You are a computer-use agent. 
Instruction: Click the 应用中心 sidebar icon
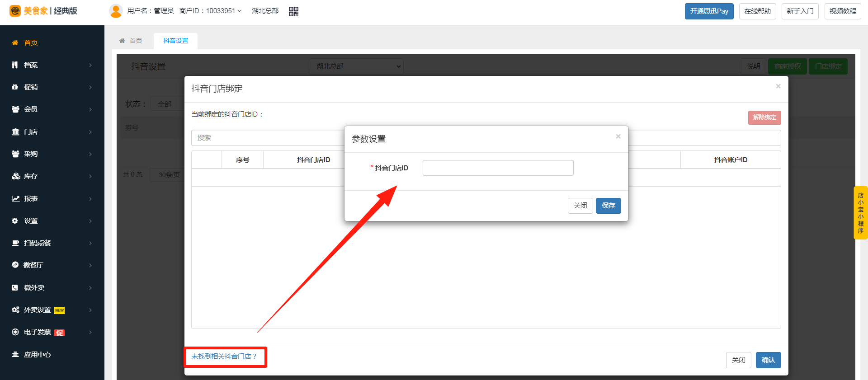tap(15, 355)
